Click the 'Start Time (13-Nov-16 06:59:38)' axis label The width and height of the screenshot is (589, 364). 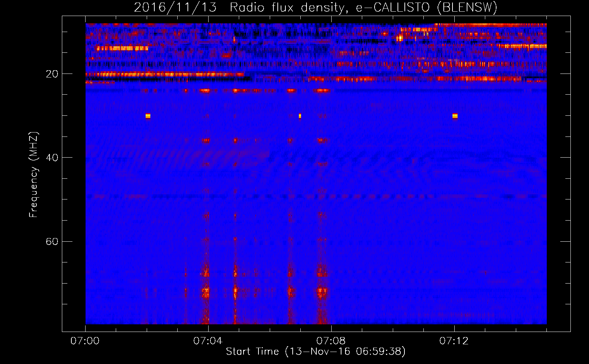click(x=316, y=352)
